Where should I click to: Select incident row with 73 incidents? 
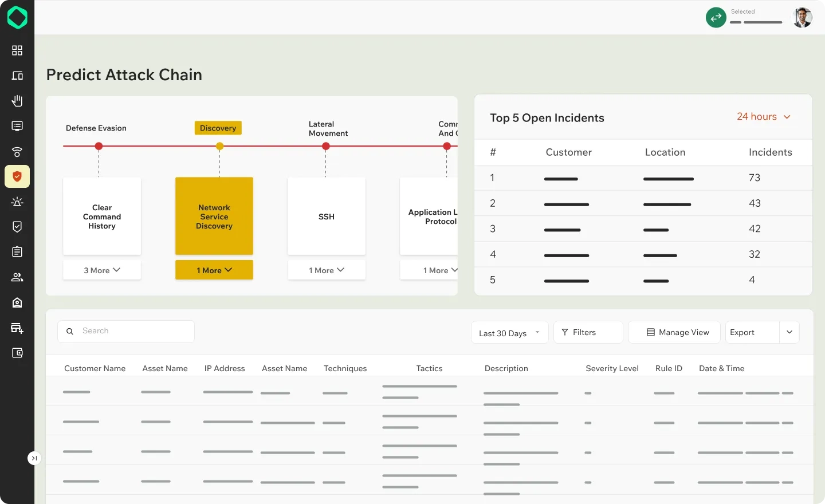(x=643, y=178)
